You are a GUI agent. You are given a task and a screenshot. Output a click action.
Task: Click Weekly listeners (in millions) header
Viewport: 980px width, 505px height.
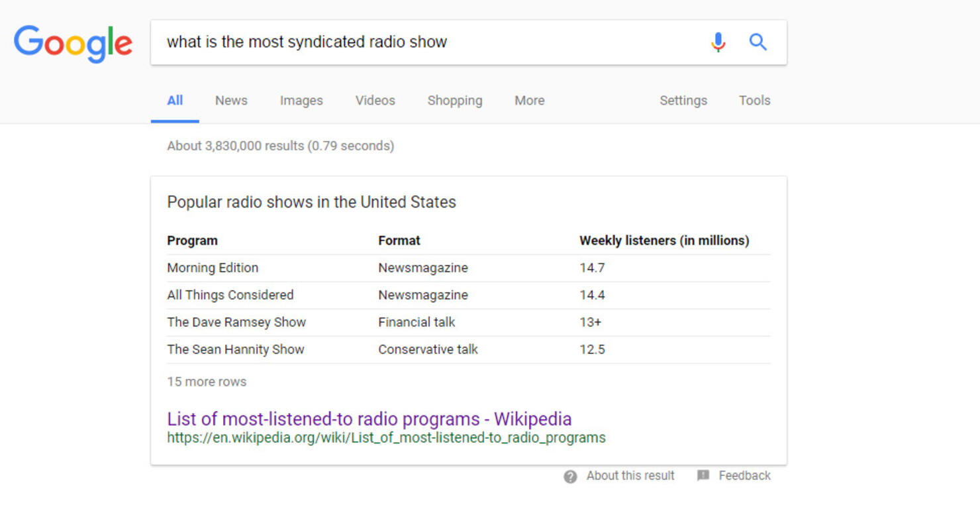pyautogui.click(x=664, y=241)
